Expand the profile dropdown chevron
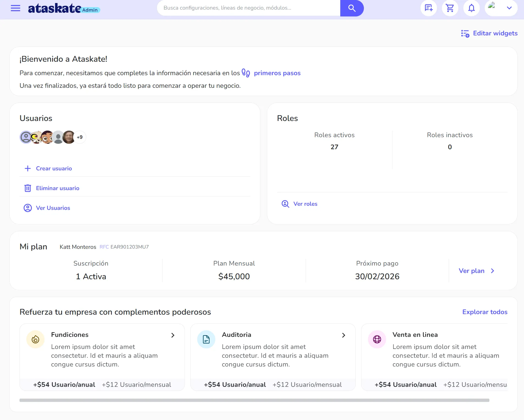 coord(509,8)
